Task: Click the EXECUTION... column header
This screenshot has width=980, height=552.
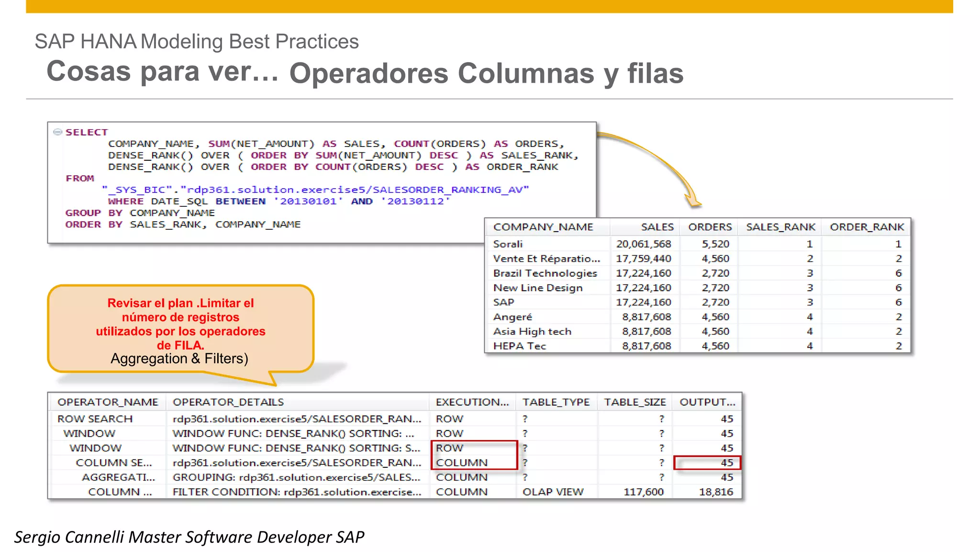Action: point(472,402)
